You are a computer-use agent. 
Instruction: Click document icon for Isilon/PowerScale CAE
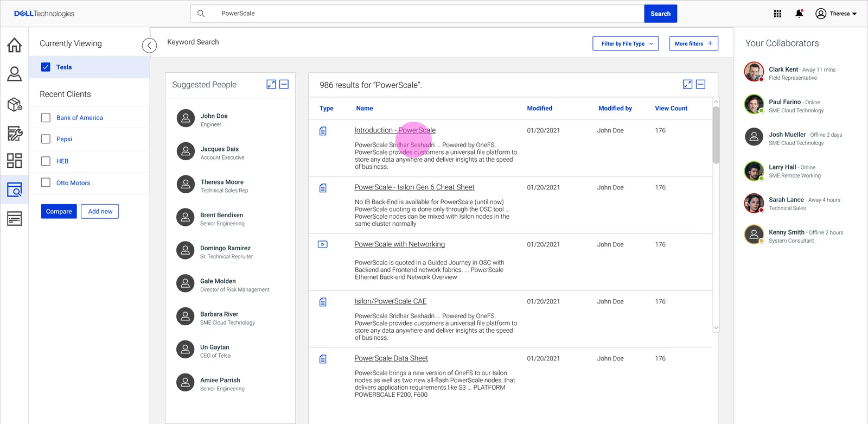pyautogui.click(x=323, y=302)
